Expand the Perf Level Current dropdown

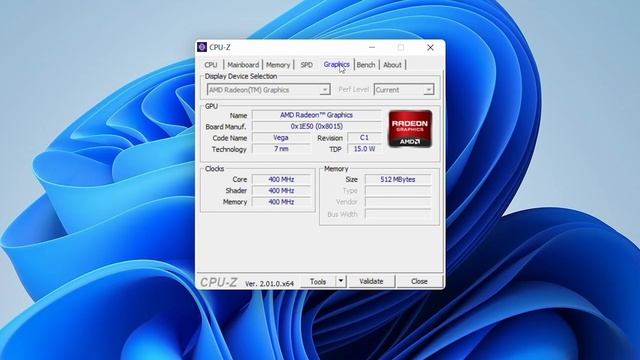coord(404,89)
